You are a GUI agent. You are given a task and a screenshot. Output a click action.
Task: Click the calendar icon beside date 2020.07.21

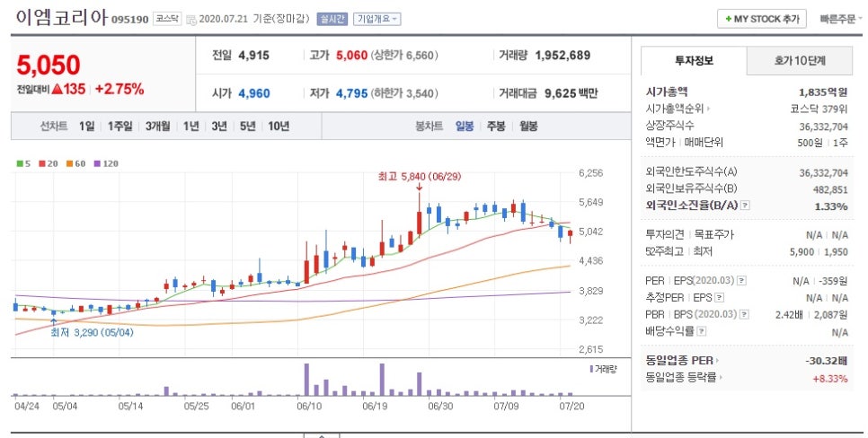coord(191,20)
